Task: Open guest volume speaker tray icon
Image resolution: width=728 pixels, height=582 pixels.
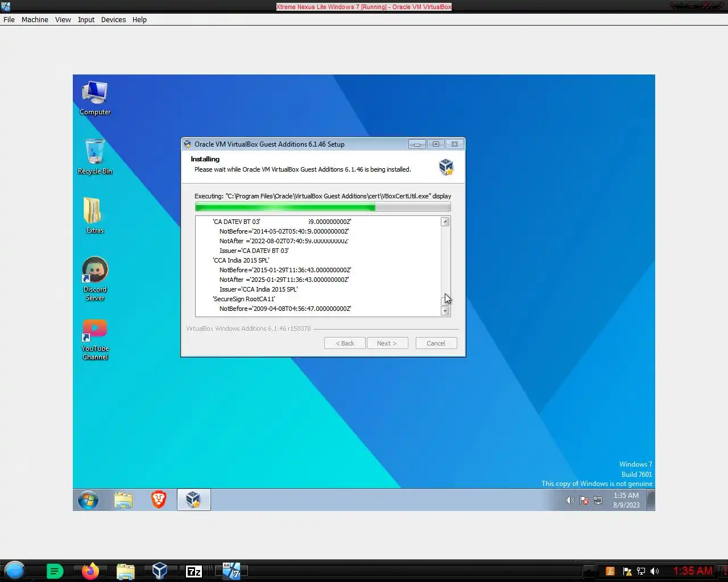Action: coord(570,500)
